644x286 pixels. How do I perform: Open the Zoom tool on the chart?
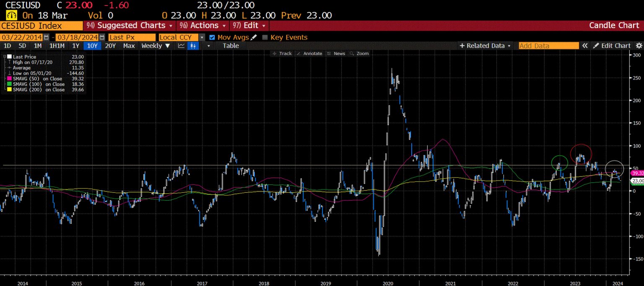tap(360, 53)
